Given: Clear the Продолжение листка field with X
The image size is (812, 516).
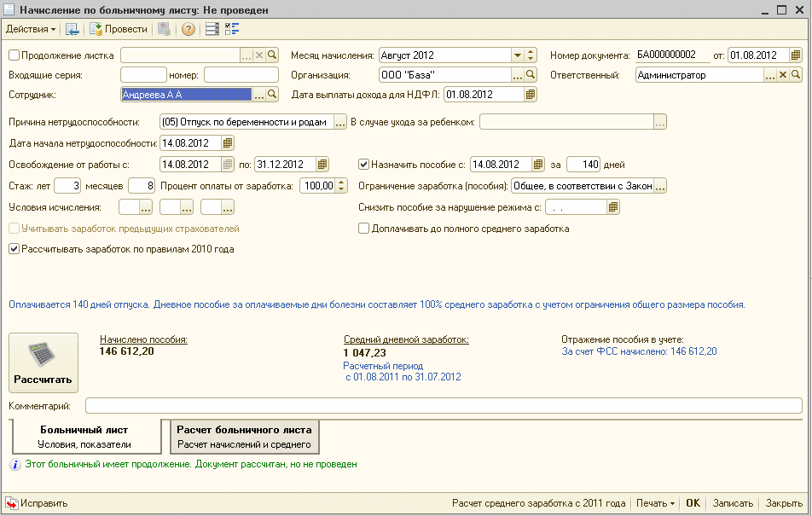Looking at the screenshot, I should [x=259, y=55].
